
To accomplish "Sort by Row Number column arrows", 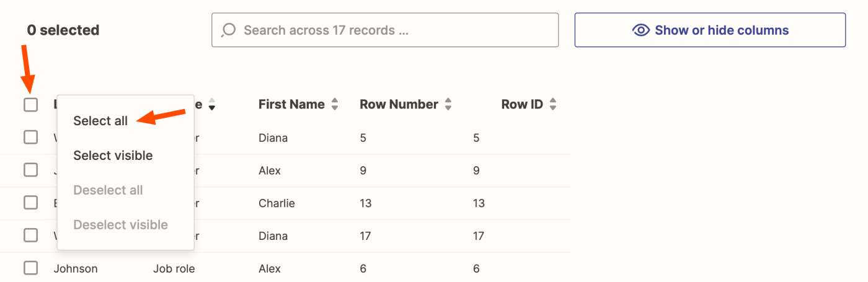I will click(448, 104).
